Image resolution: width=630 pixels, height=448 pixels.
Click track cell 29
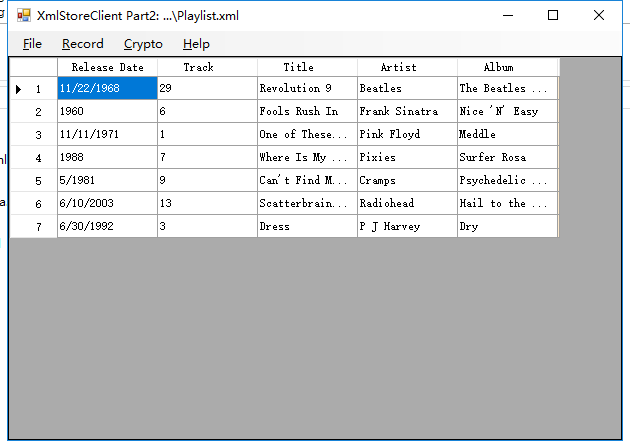(x=207, y=88)
